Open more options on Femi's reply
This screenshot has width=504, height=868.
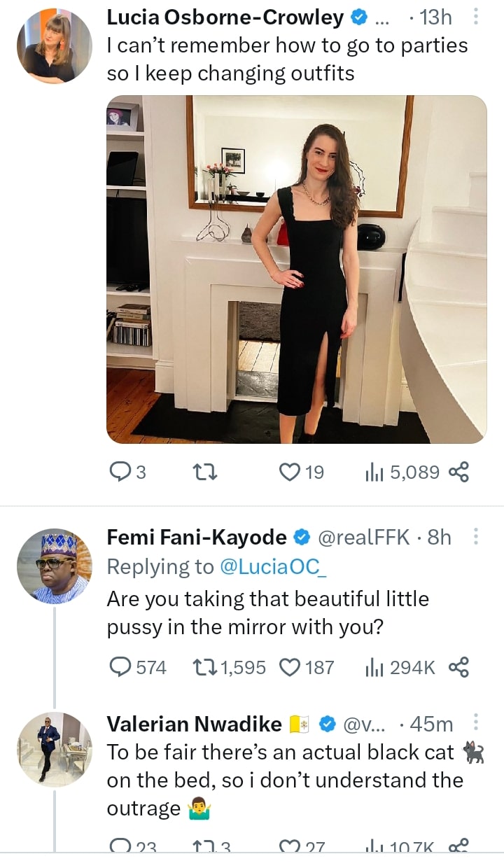coord(476,538)
